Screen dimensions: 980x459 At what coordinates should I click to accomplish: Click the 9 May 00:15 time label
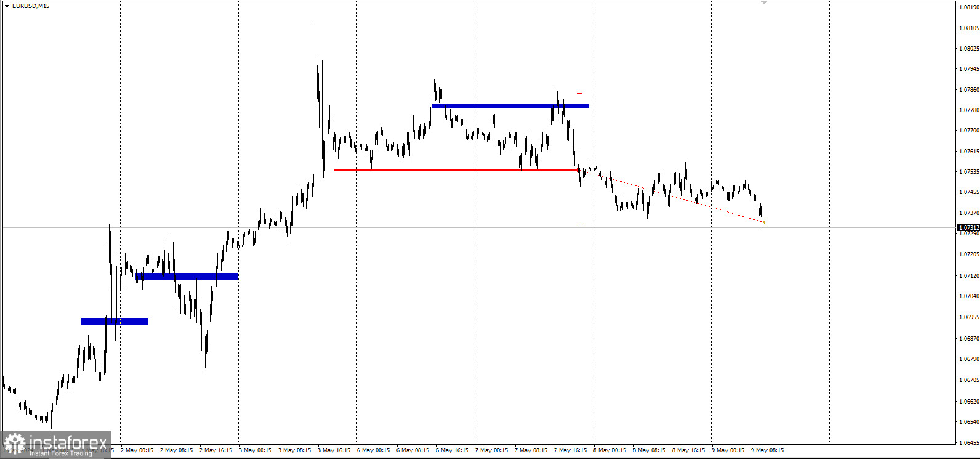coord(728,450)
